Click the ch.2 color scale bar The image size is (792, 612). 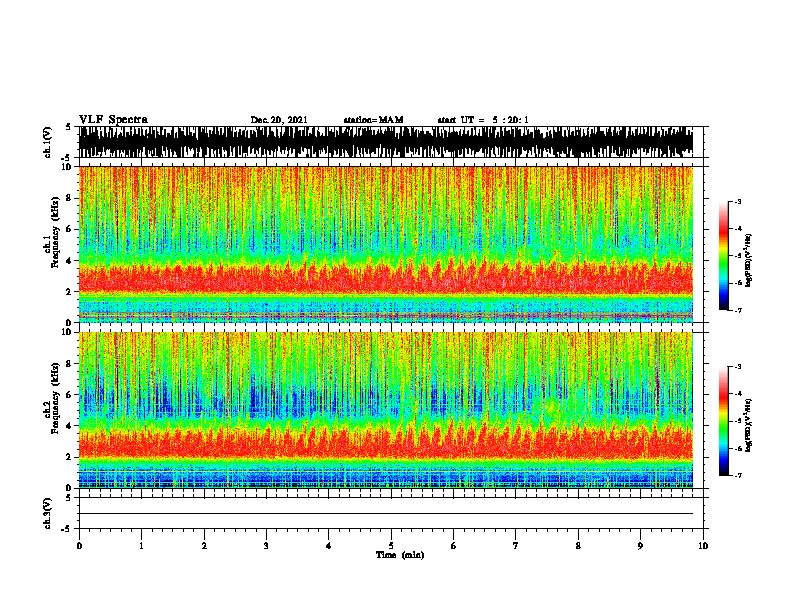coord(723,421)
